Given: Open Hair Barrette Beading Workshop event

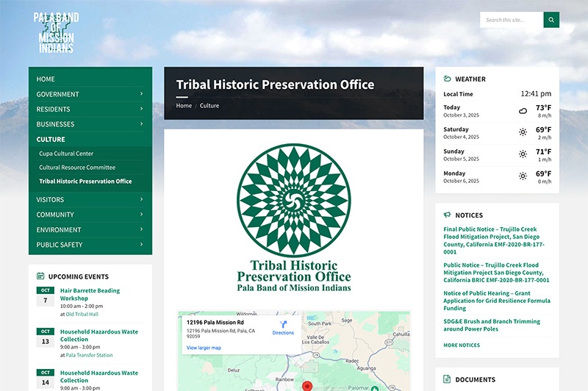Looking at the screenshot, I should click(x=90, y=295).
